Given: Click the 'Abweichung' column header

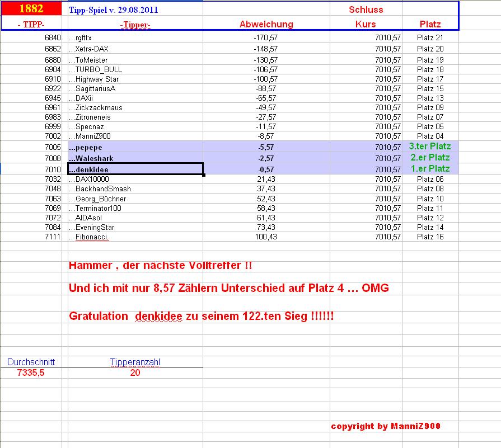Looking at the screenshot, I should [x=266, y=24].
